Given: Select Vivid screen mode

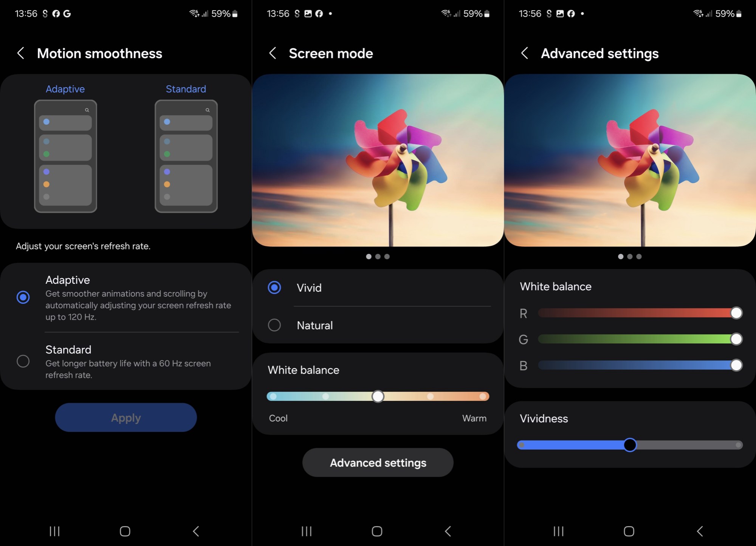Looking at the screenshot, I should tap(274, 287).
